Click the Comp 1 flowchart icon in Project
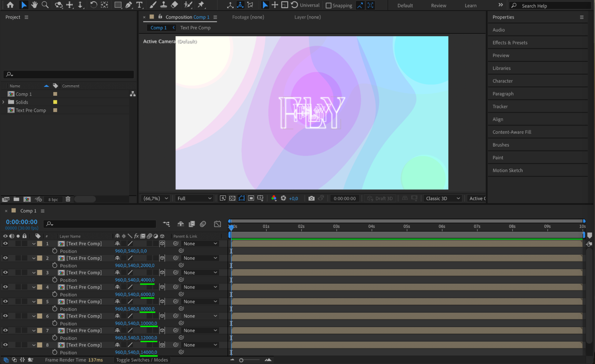The width and height of the screenshot is (595, 364). (133, 94)
